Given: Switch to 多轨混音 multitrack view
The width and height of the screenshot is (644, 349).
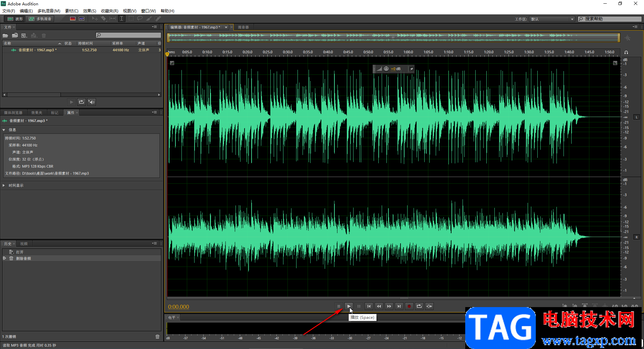Looking at the screenshot, I should pos(40,19).
